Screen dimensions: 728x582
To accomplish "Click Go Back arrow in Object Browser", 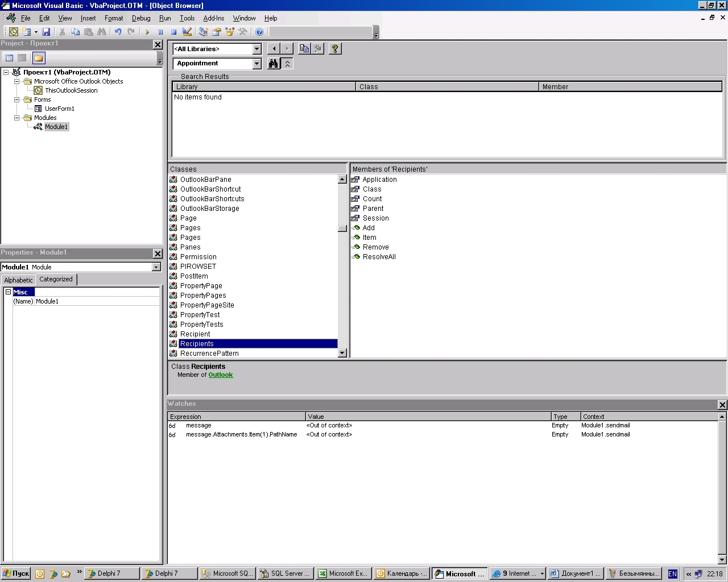I will point(274,49).
